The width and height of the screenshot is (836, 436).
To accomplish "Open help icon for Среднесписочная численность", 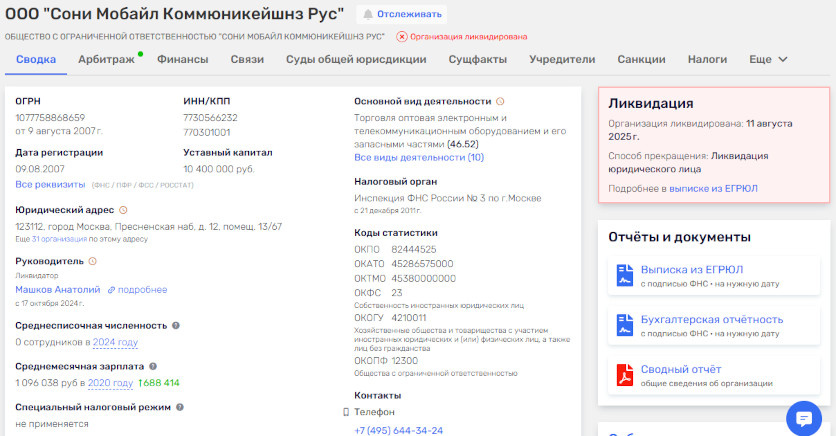I will pyautogui.click(x=176, y=325).
